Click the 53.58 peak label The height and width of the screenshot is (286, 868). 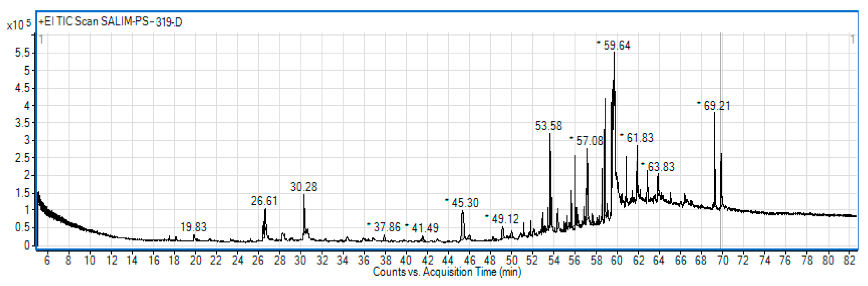tap(548, 126)
